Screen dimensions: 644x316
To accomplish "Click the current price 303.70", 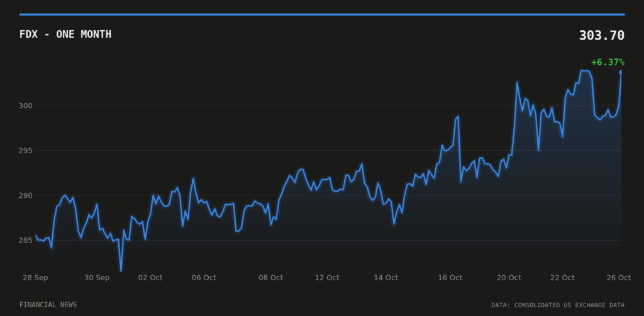I will tap(602, 36).
